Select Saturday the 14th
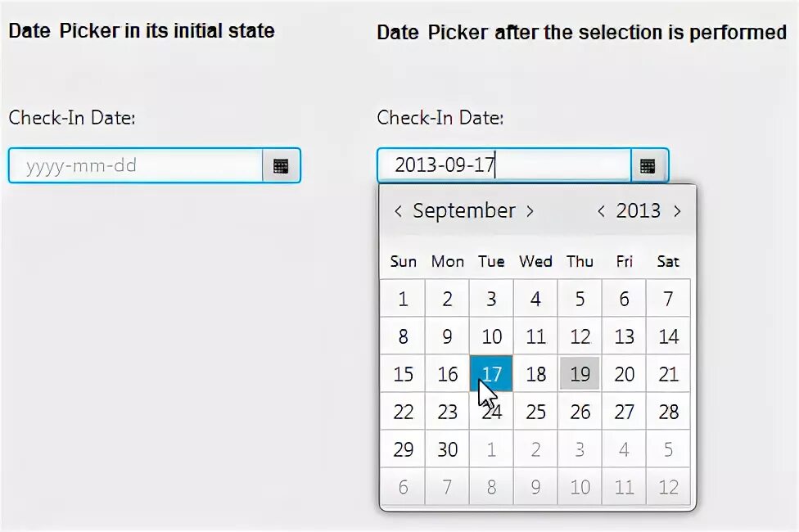The image size is (799, 532). coord(668,336)
